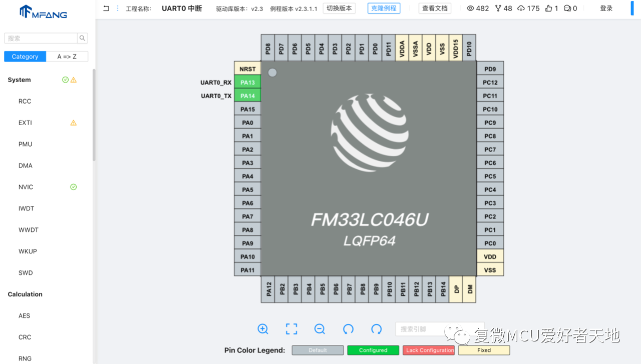Rotate the chip view clockwise
Image resolution: width=641 pixels, height=364 pixels.
click(377, 329)
